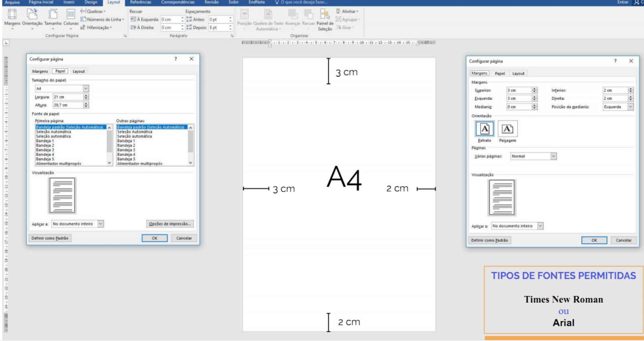This screenshot has height=341, width=644.
Task: Click the page preview thumbnail in right dialog
Action: [x=501, y=198]
